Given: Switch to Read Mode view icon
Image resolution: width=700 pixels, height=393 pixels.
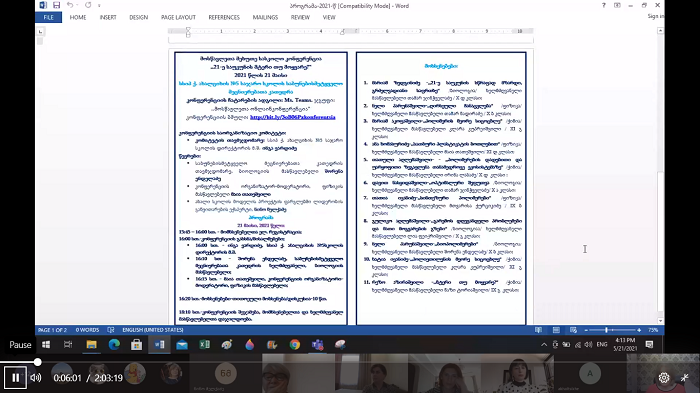Looking at the screenshot, I should point(538,330).
